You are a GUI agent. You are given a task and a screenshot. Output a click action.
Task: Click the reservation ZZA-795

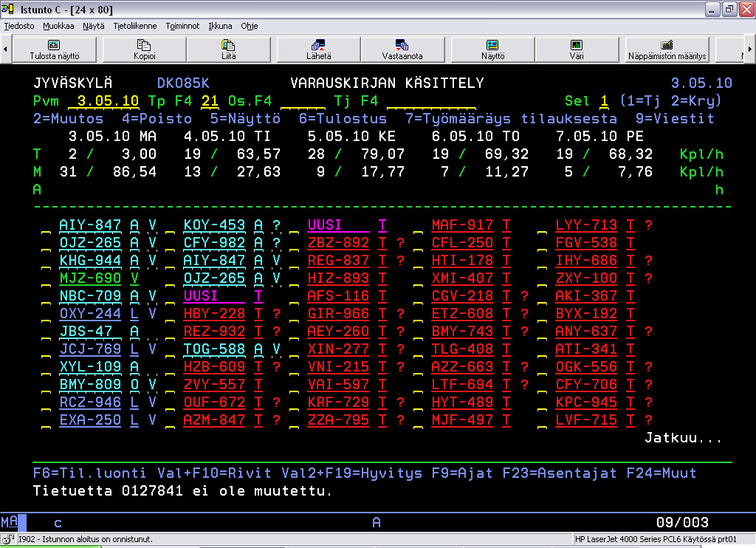point(338,420)
